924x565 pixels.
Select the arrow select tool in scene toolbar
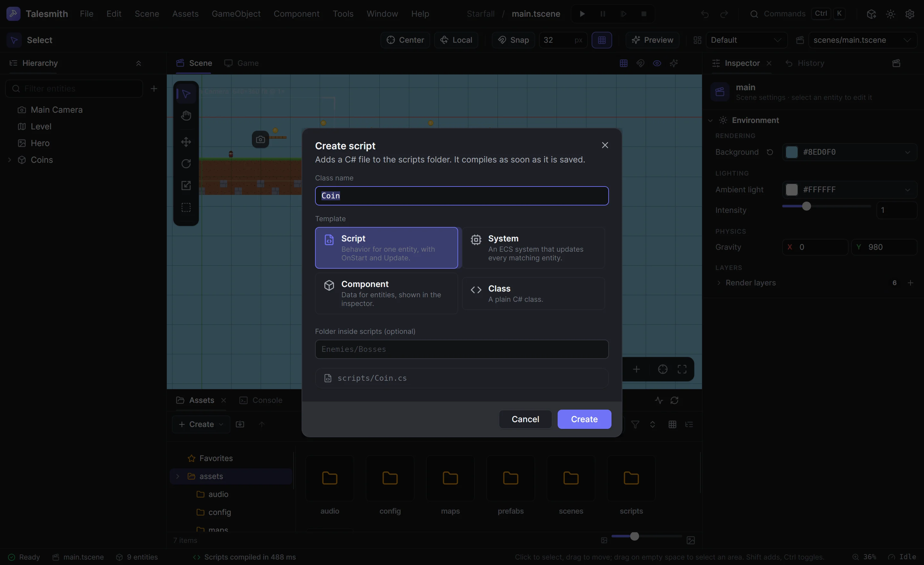(x=186, y=93)
